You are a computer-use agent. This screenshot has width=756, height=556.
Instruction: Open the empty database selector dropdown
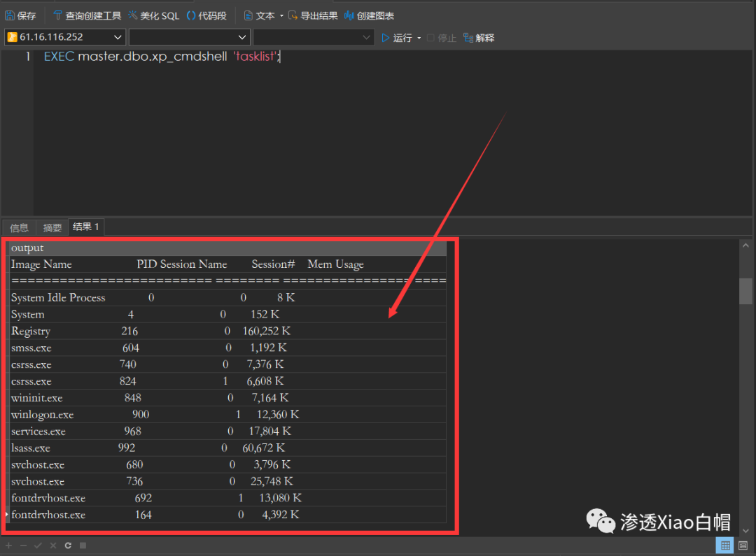pyautogui.click(x=190, y=37)
